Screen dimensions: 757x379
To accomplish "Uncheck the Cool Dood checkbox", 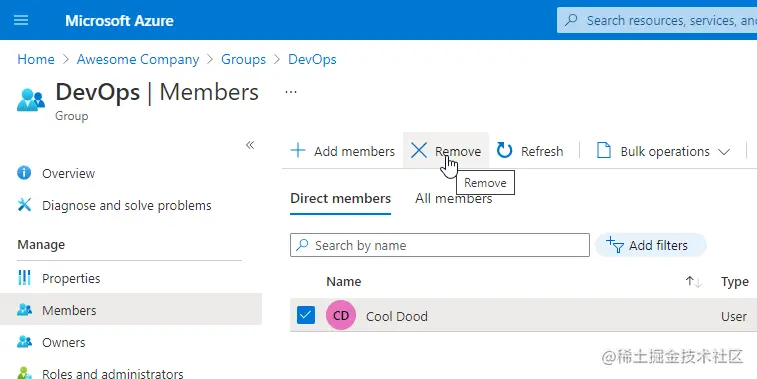I will [x=306, y=315].
